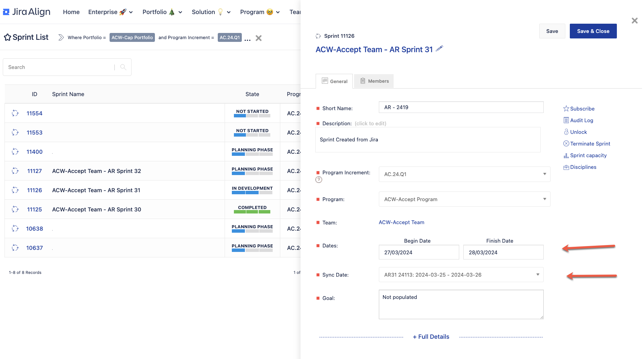Viewport: 644px width, 359px height.
Task: Click the Sprint capacity chart icon
Action: coord(566,155)
